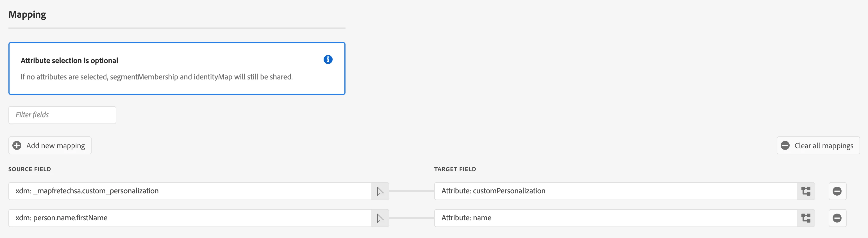Click the blue info icon in the notice
Image resolution: width=868 pixels, height=238 pixels.
(x=328, y=60)
